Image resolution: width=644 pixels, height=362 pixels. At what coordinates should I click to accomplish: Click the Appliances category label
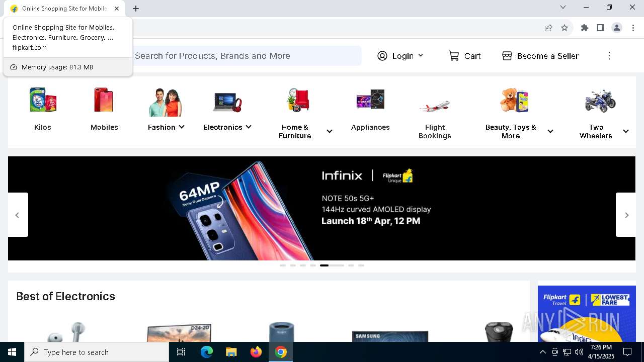coord(370,127)
